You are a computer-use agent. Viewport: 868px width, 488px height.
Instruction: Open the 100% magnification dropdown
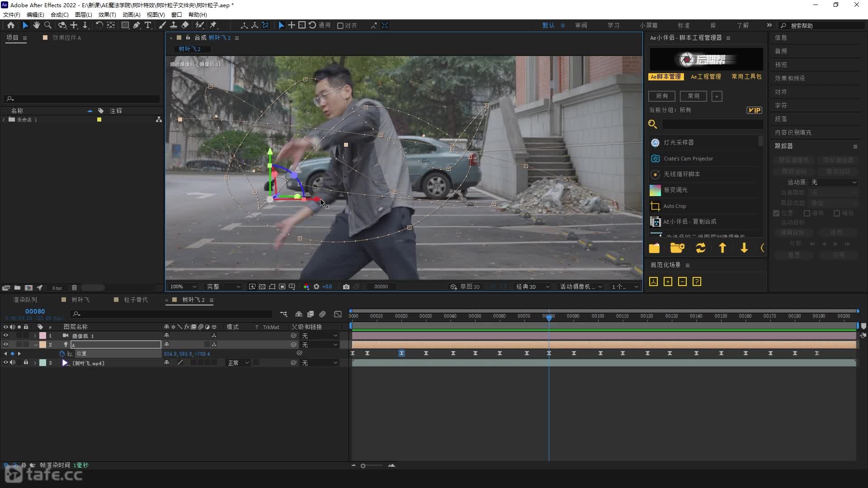coord(184,286)
